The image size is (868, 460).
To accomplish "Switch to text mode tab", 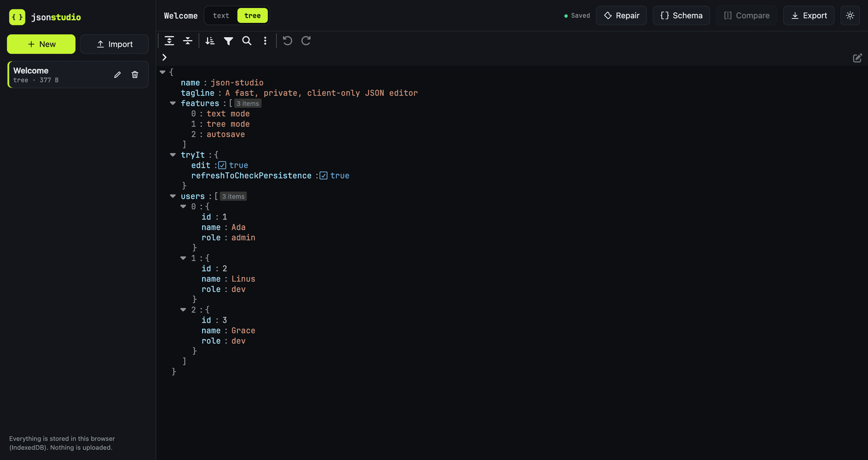I will (221, 15).
